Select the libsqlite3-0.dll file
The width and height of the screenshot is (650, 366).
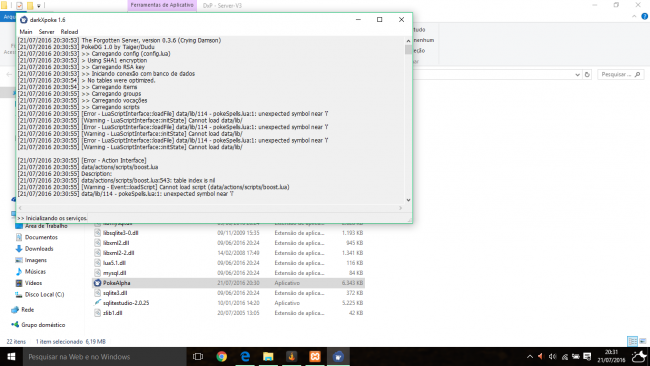point(228,233)
